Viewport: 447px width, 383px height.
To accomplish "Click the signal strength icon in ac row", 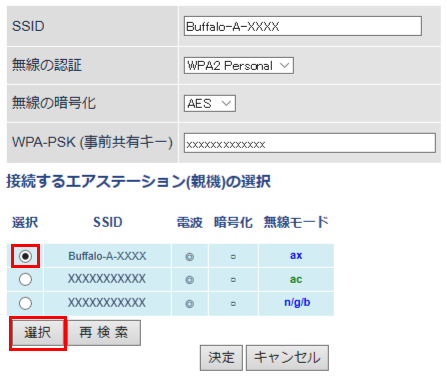I will pos(190,280).
